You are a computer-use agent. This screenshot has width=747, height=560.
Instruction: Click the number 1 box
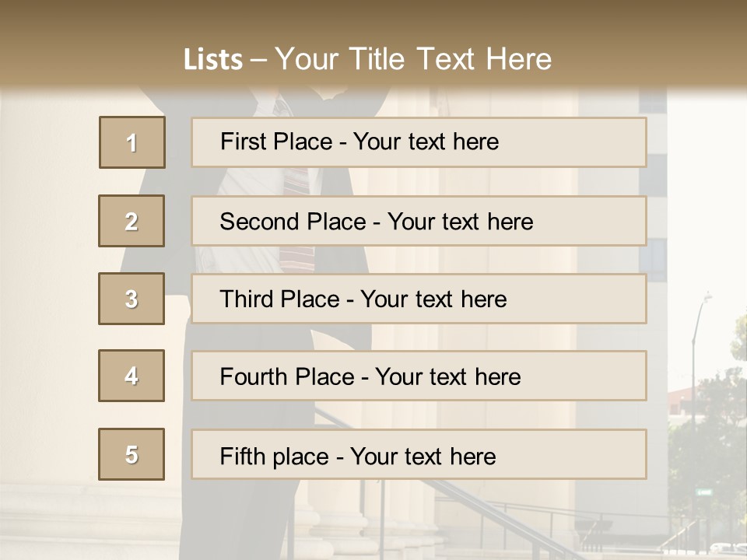tap(132, 142)
